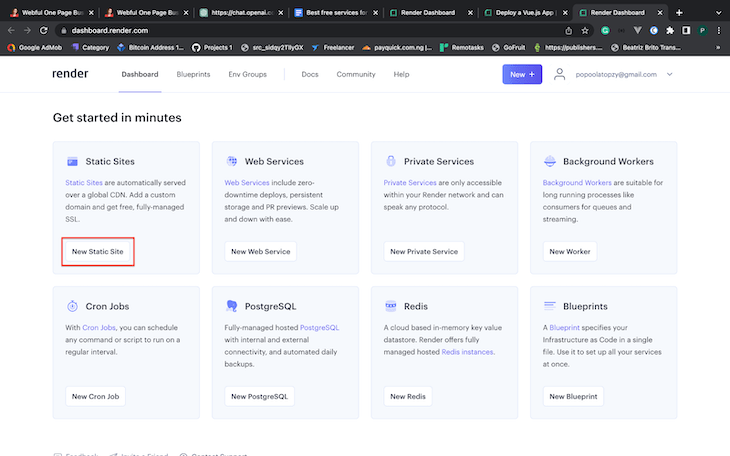Viewport: 730px width, 456px height.
Task: Expand the account email dropdown chevron
Action: pos(669,74)
